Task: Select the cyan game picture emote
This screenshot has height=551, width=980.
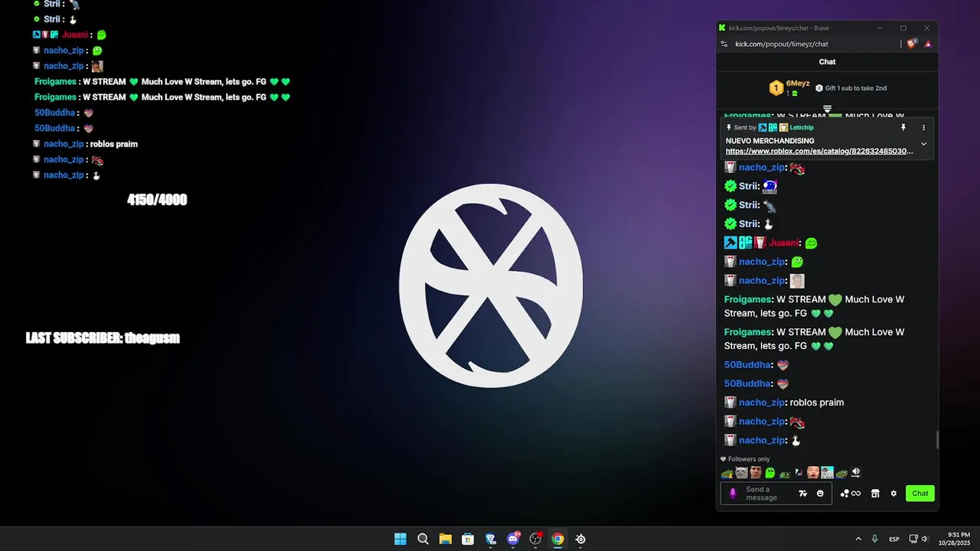Action: coord(828,473)
